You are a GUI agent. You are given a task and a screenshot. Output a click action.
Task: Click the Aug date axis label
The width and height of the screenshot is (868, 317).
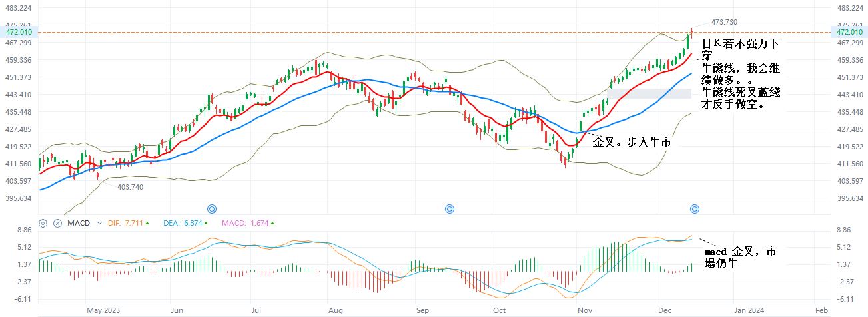[x=336, y=310]
